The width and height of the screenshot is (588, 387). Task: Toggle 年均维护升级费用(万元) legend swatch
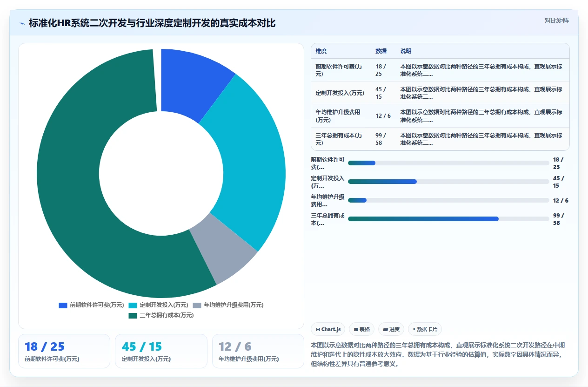click(x=197, y=306)
